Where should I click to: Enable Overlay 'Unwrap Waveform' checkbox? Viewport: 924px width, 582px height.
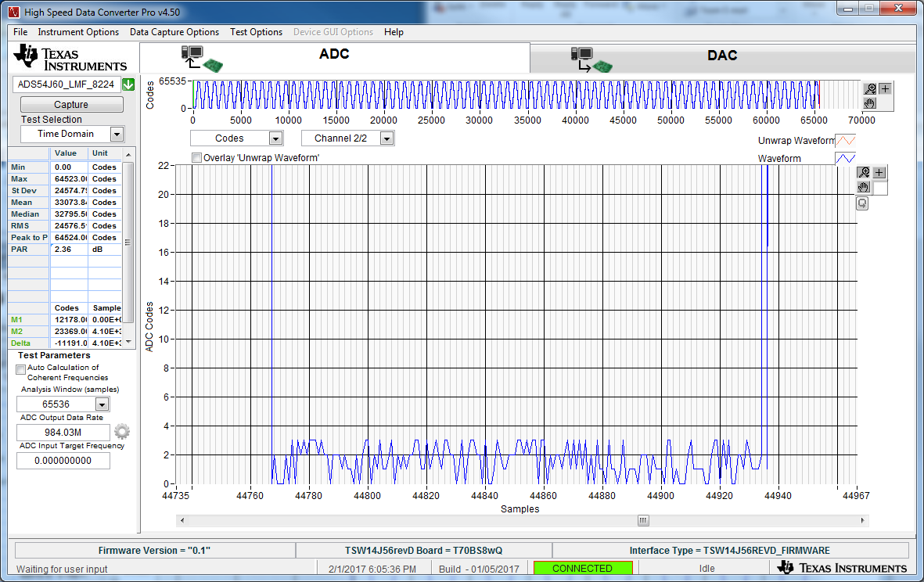tap(197, 158)
